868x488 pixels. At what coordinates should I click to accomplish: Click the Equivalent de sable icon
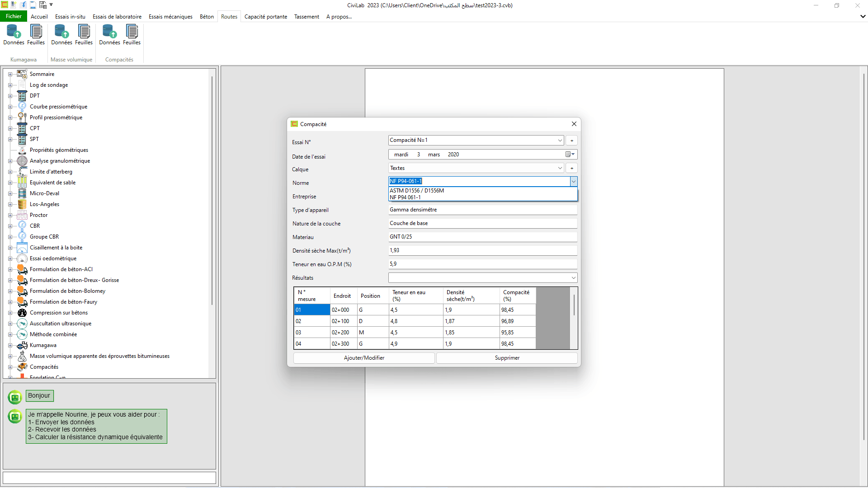[22, 183]
